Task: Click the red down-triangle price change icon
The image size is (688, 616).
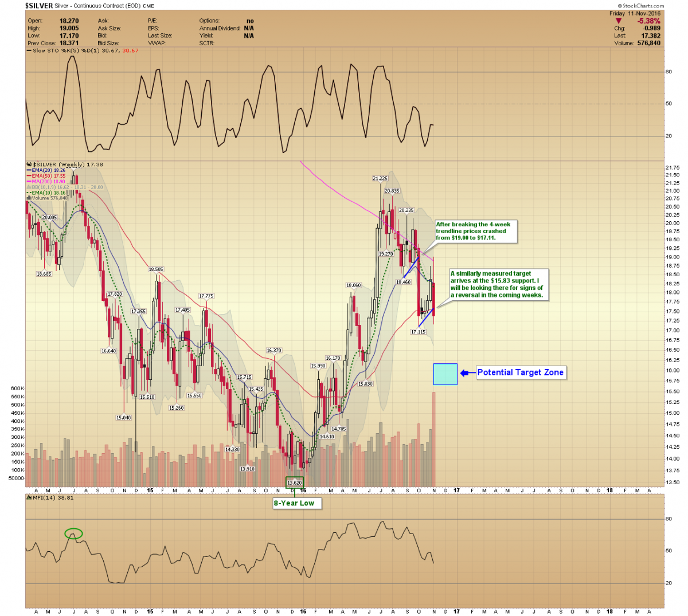Action: click(x=618, y=21)
